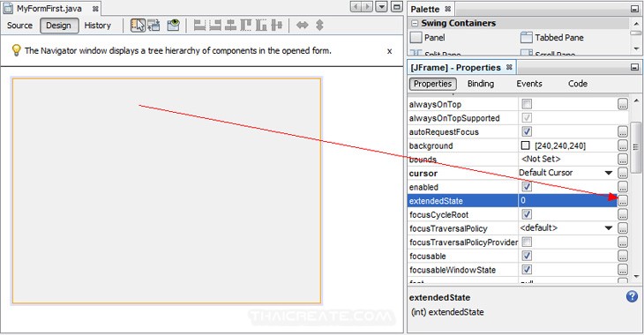
Task: Click the help question mark icon
Action: pyautogui.click(x=632, y=296)
